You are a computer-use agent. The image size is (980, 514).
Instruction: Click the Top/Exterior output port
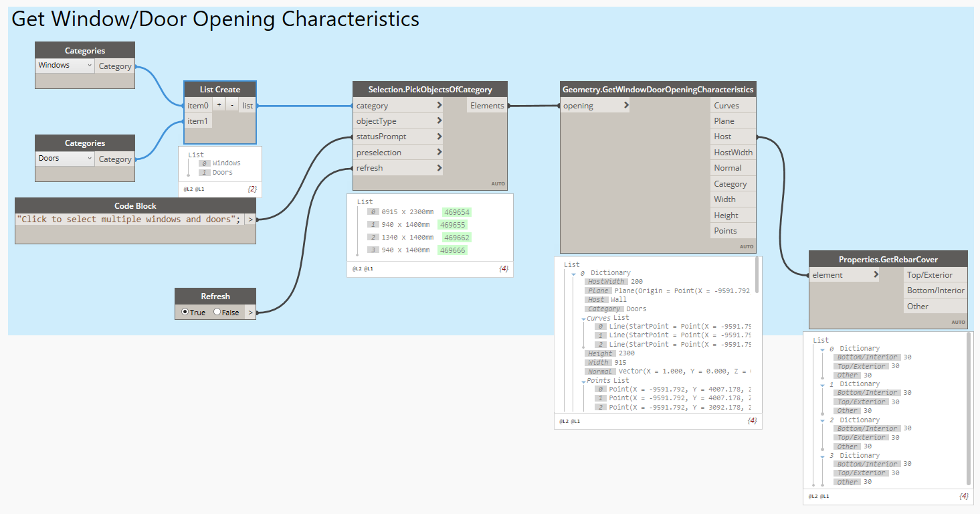click(x=936, y=275)
